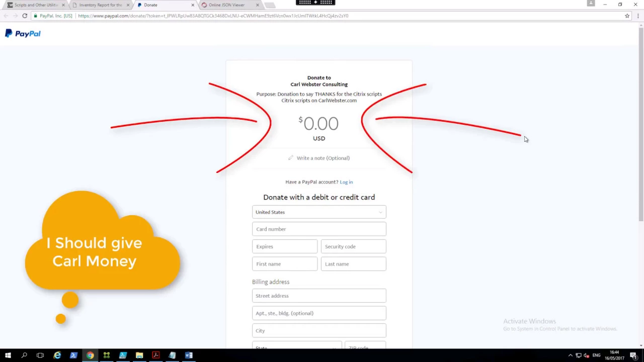Focus the Expires field
Viewport: 644px width, 362px height.
point(285,246)
